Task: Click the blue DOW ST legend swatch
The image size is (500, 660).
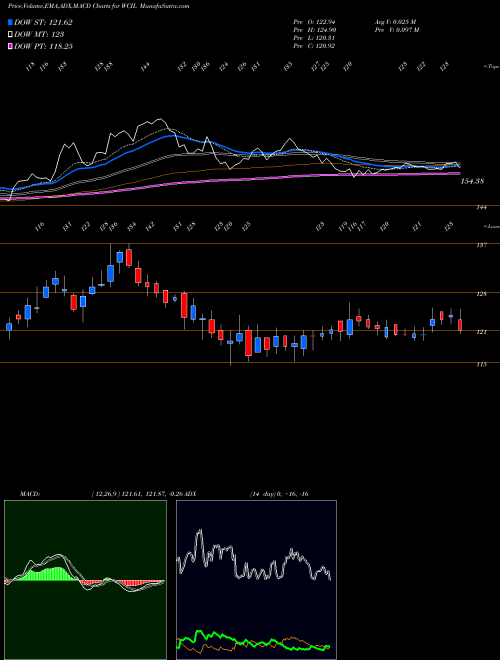Action: tap(11, 22)
